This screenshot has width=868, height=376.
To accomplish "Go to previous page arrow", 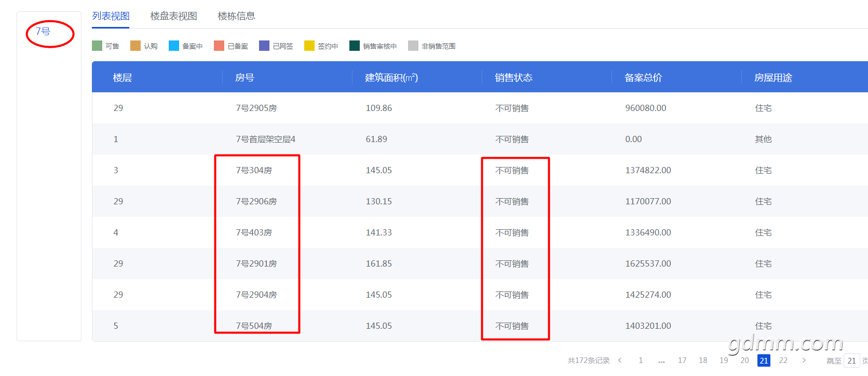I will pyautogui.click(x=620, y=360).
